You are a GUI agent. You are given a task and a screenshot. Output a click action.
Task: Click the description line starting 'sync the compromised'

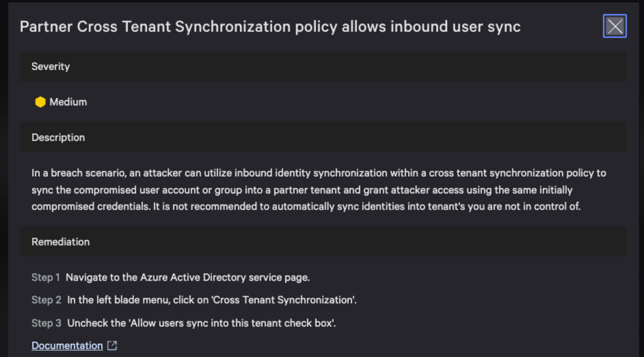tap(302, 190)
